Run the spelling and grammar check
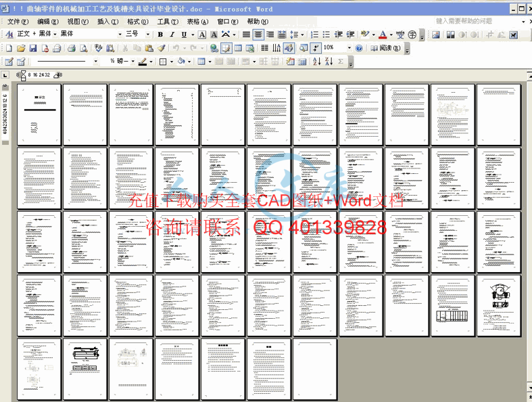 pos(99,48)
